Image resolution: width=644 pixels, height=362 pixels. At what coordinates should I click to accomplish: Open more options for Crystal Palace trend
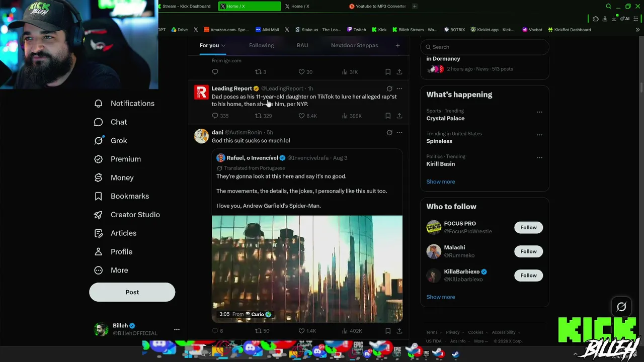(x=539, y=112)
